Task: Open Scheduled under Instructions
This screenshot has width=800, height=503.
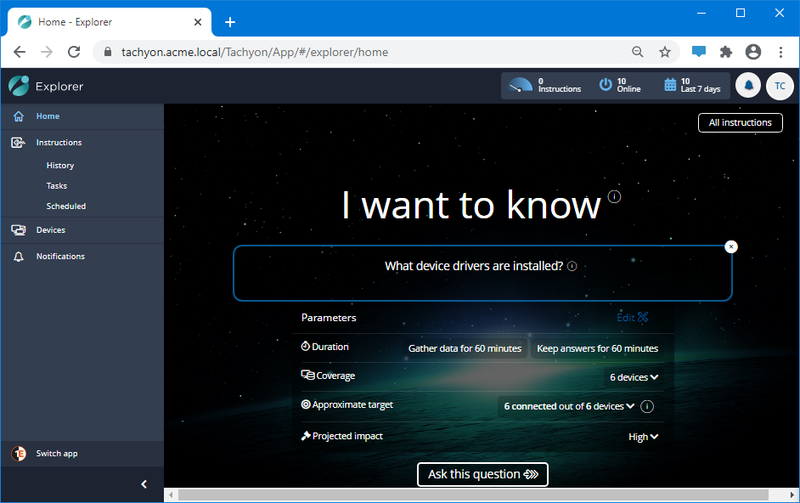Action: [66, 206]
